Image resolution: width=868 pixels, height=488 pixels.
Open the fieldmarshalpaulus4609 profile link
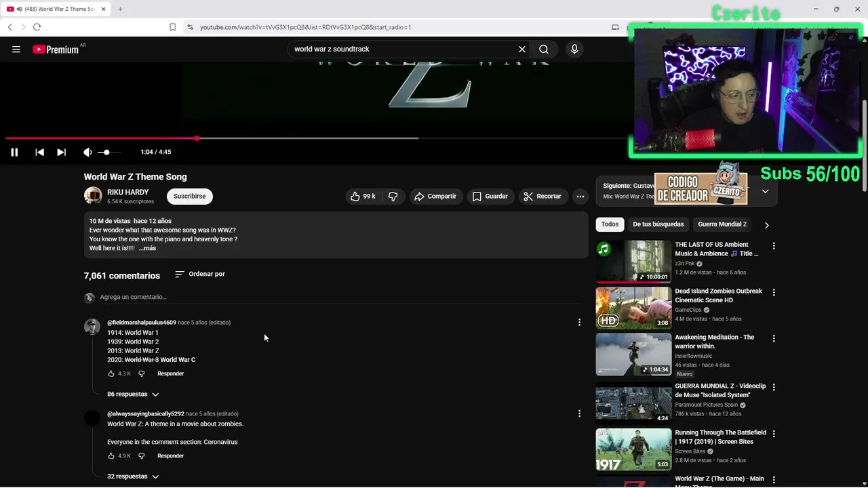[141, 323]
